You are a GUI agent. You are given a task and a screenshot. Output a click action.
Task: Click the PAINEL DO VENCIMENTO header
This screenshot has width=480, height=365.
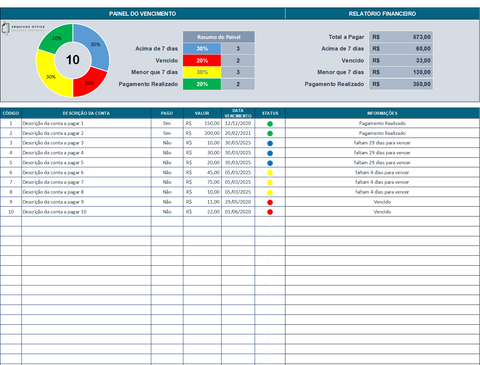(x=143, y=14)
